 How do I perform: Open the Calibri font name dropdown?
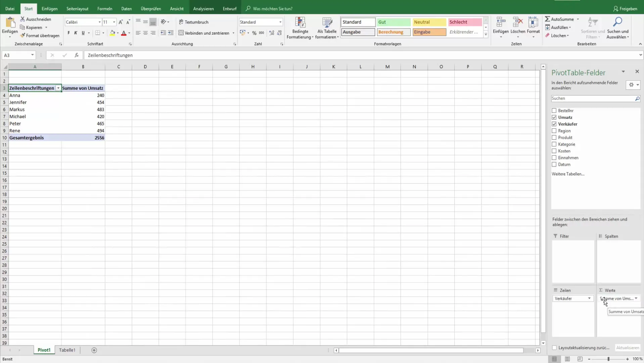99,22
